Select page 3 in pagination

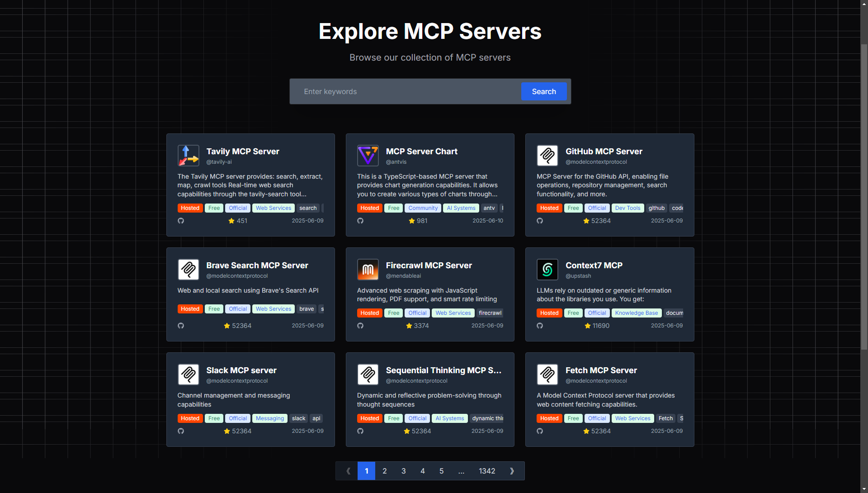(404, 471)
